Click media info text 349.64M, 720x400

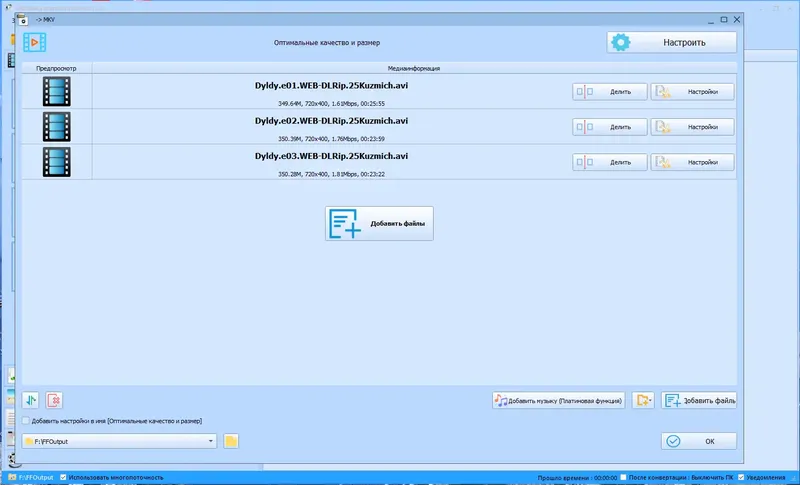click(331, 104)
